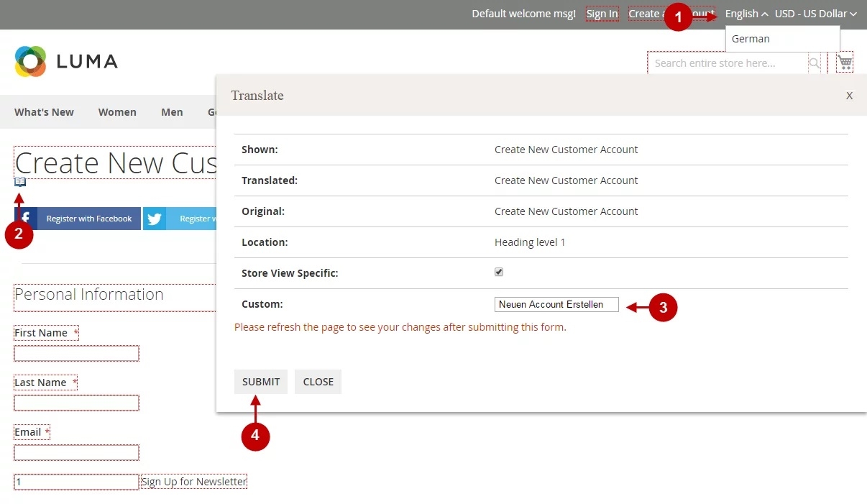This screenshot has width=867, height=504.
Task: Click the Shown: row value text
Action: pyautogui.click(x=566, y=150)
